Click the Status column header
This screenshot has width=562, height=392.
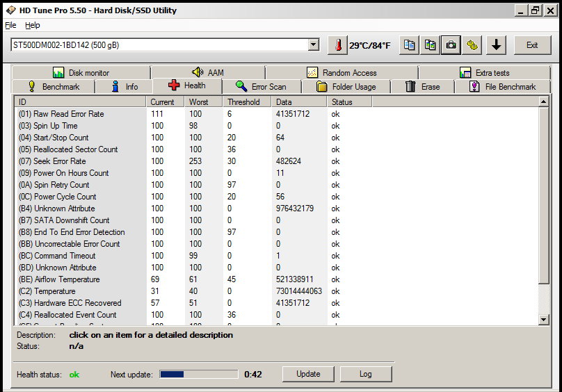click(x=349, y=102)
